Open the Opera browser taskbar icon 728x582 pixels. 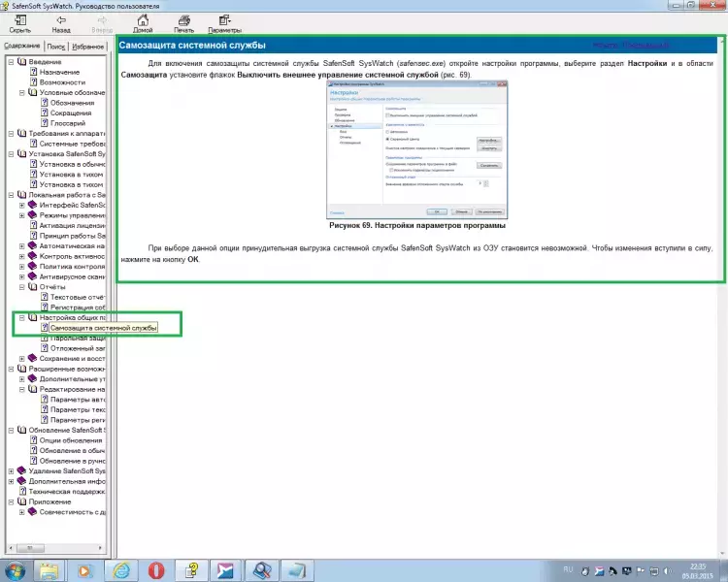[x=156, y=570]
